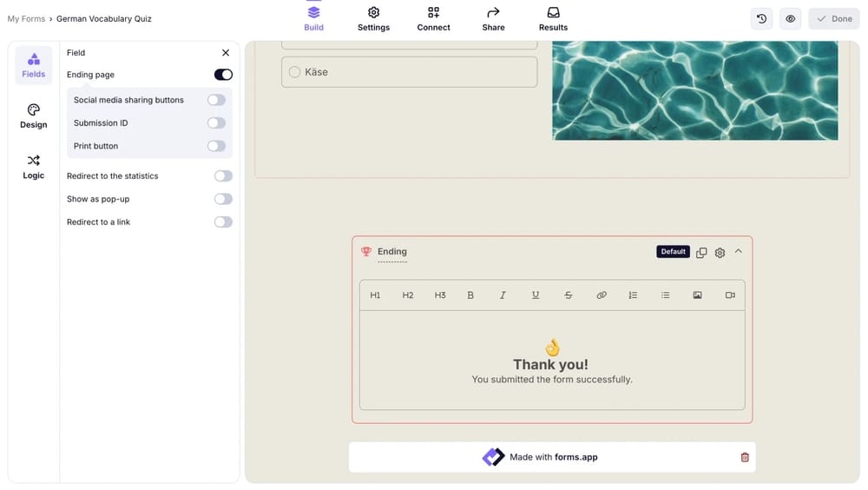Image resolution: width=868 pixels, height=490 pixels.
Task: Insert an image in ending text
Action: 697,295
